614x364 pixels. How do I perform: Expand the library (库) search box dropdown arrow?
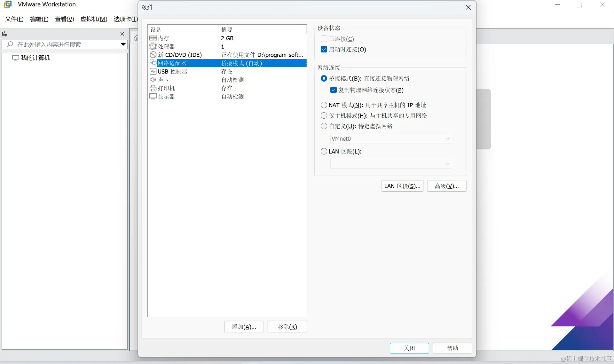[123, 45]
